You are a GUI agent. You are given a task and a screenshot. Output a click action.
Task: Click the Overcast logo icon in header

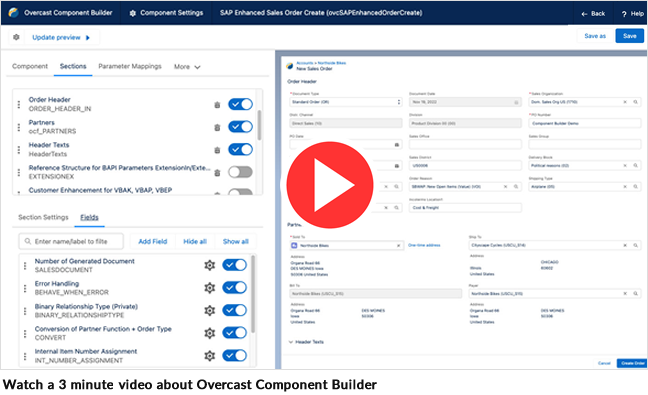point(13,12)
